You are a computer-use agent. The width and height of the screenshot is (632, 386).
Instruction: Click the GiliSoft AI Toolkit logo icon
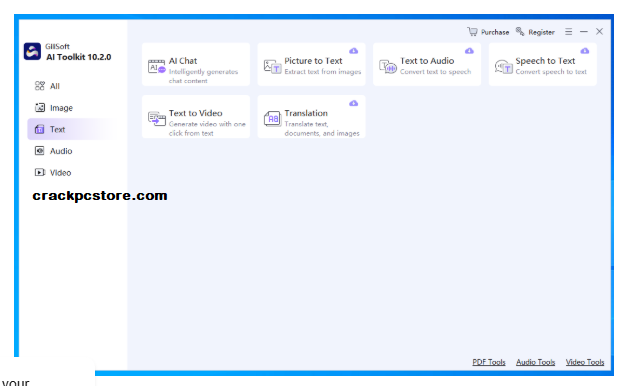click(x=32, y=52)
